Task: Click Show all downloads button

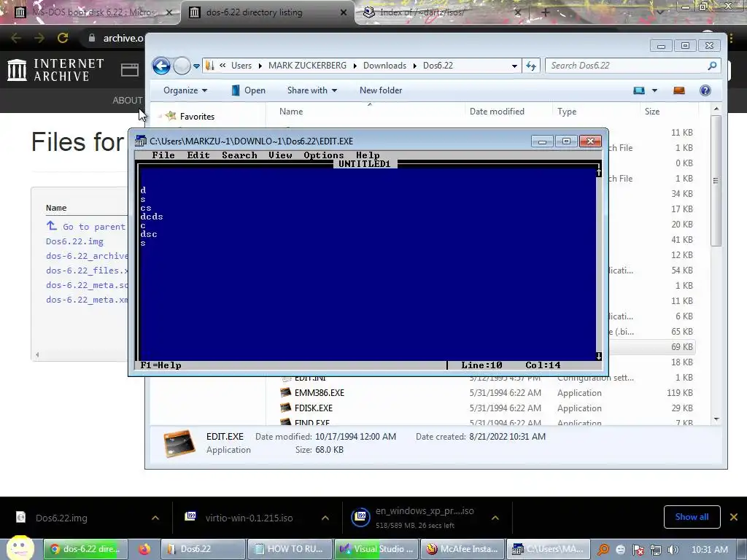Action: point(692,517)
